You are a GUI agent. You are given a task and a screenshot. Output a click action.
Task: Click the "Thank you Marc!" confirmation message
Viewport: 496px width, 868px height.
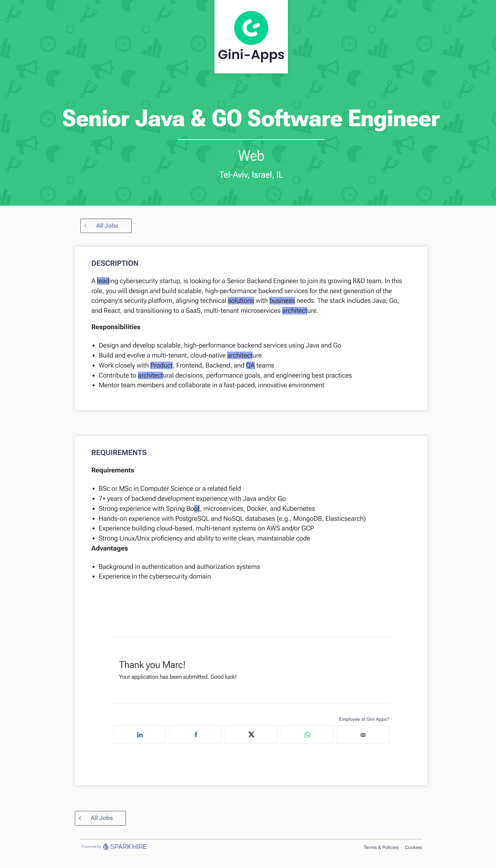pos(152,664)
